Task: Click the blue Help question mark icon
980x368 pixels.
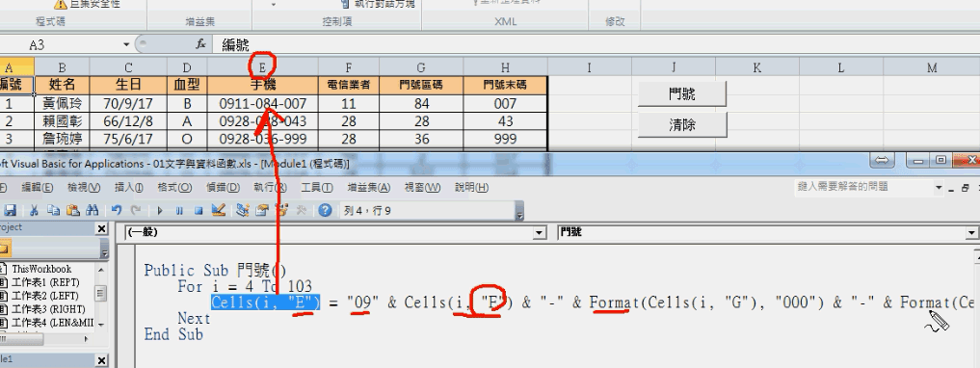Action: [x=325, y=211]
